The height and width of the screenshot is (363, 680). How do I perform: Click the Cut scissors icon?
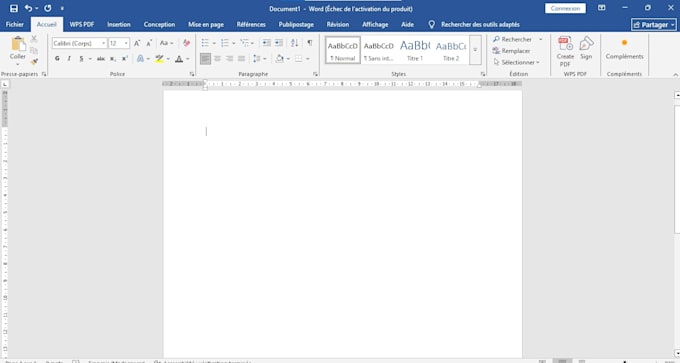(34, 39)
